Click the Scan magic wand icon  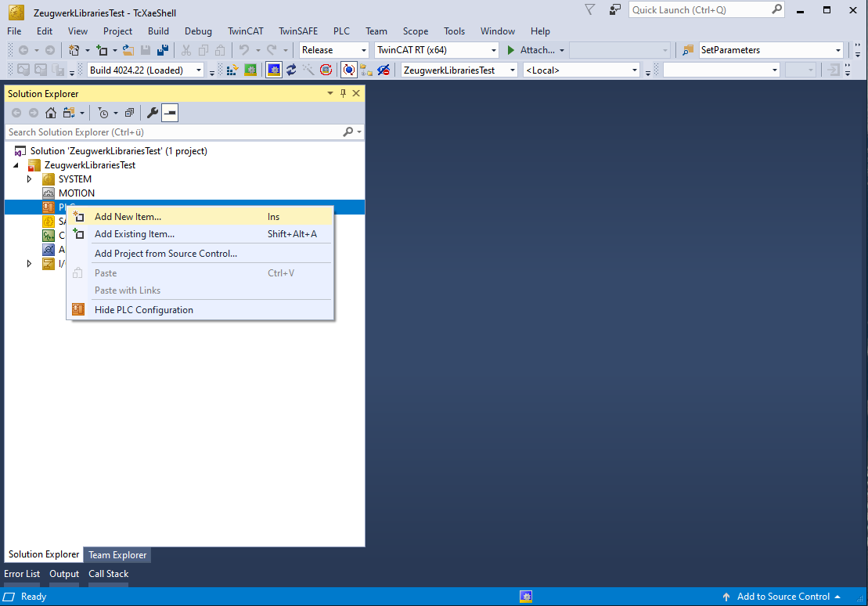point(308,70)
